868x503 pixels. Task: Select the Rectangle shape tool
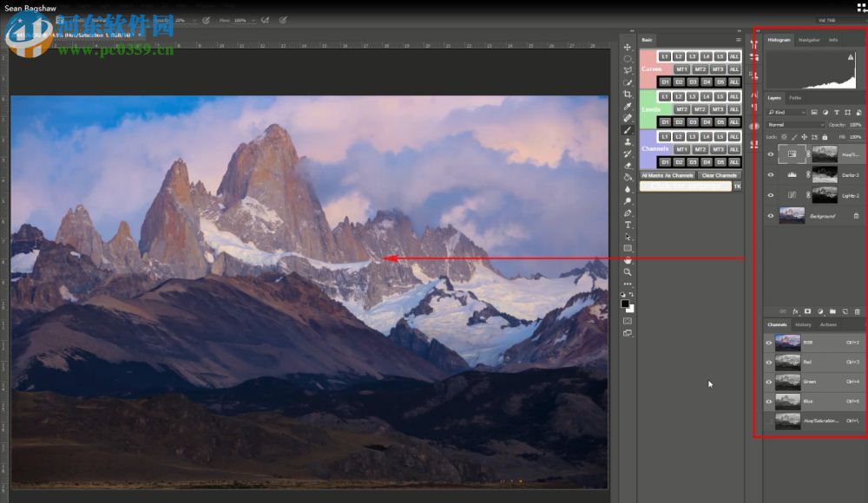point(628,248)
